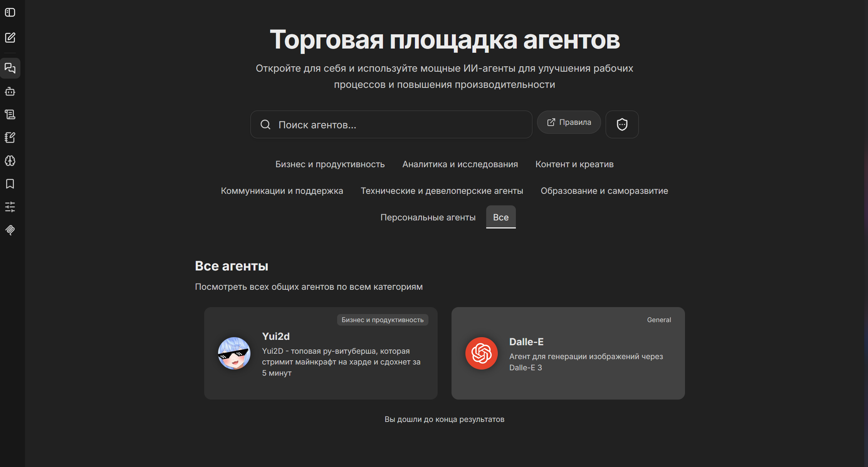Click the Посмотреть всех общих агентов description
Image resolution: width=868 pixels, height=467 pixels.
click(309, 287)
